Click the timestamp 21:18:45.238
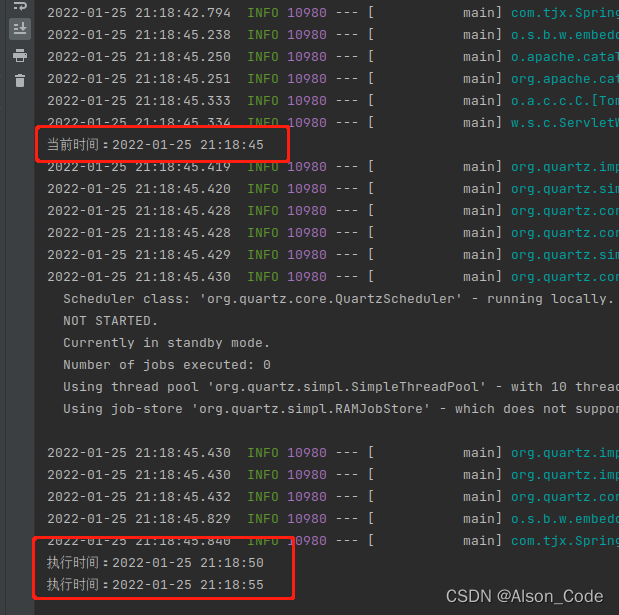619x615 pixels. 139,35
